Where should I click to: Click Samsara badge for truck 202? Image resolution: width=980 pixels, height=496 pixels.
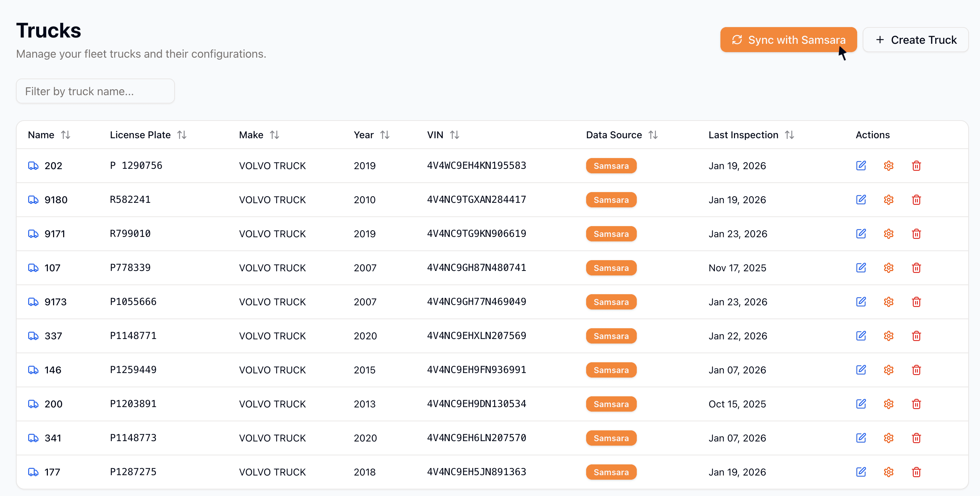(x=611, y=166)
